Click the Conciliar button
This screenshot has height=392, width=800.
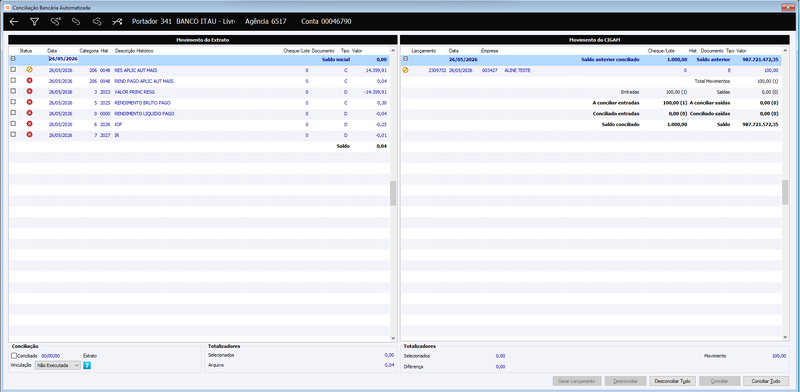click(x=719, y=381)
